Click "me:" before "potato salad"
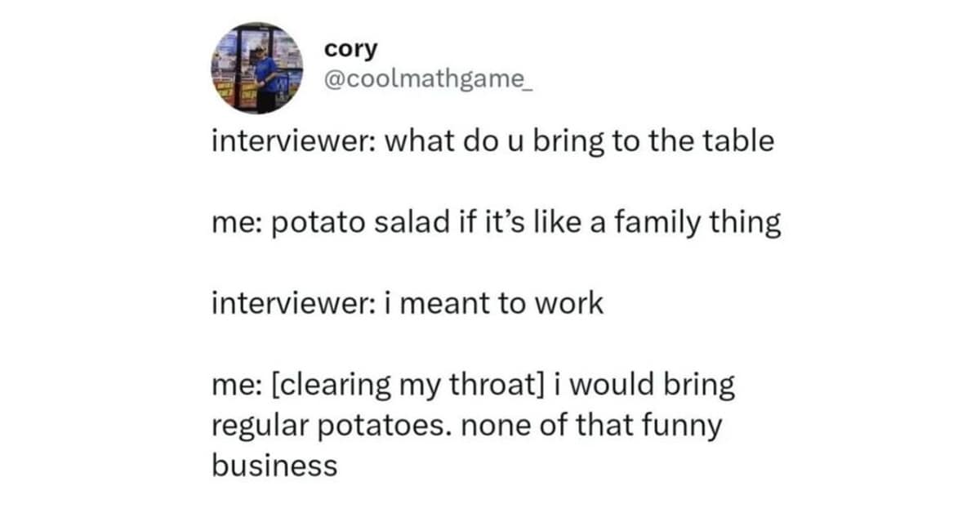 point(232,222)
